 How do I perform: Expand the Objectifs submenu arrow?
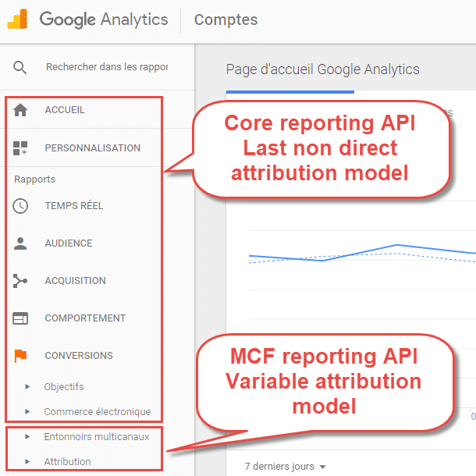point(27,387)
